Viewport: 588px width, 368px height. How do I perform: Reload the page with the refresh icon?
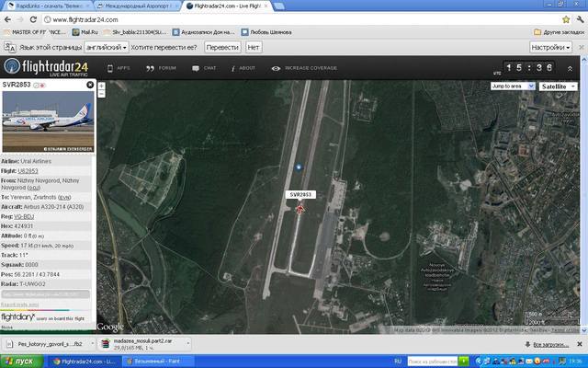click(33, 19)
